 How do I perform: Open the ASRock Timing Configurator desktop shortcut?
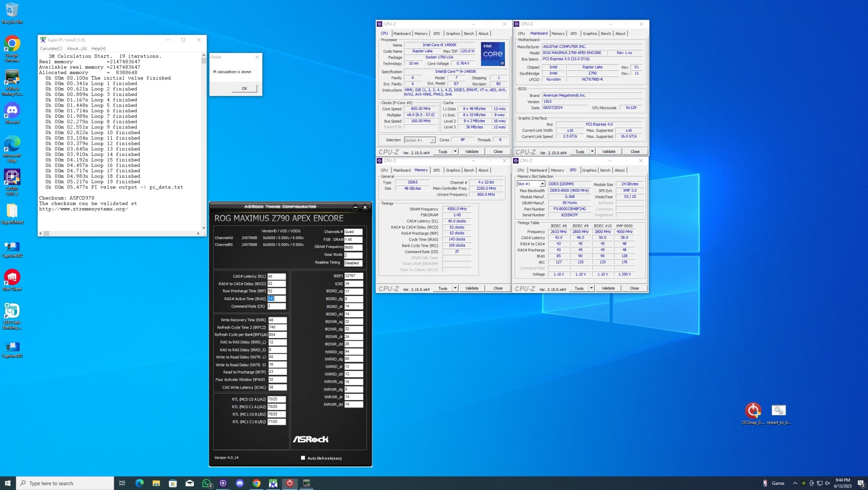[x=12, y=83]
